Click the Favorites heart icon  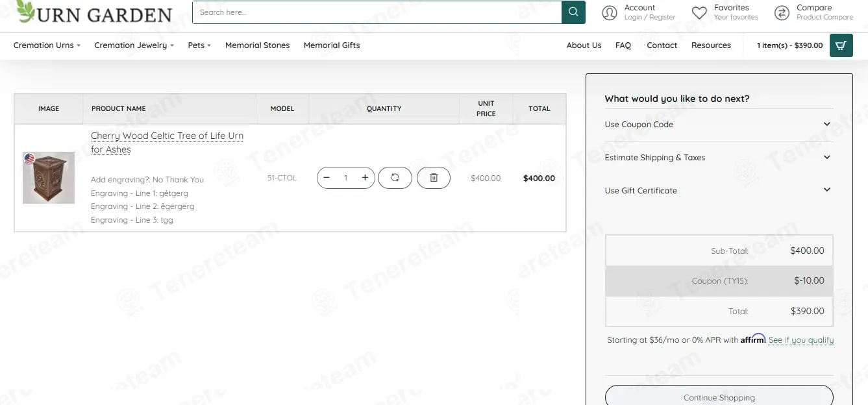pos(699,13)
